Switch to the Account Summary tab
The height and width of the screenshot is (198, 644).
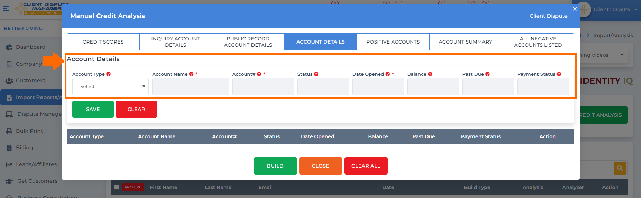tap(466, 42)
